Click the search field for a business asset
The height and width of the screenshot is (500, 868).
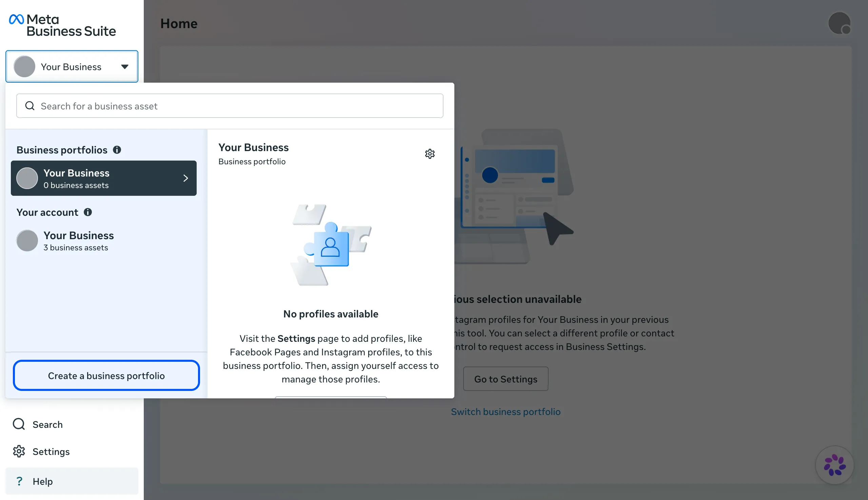point(230,106)
